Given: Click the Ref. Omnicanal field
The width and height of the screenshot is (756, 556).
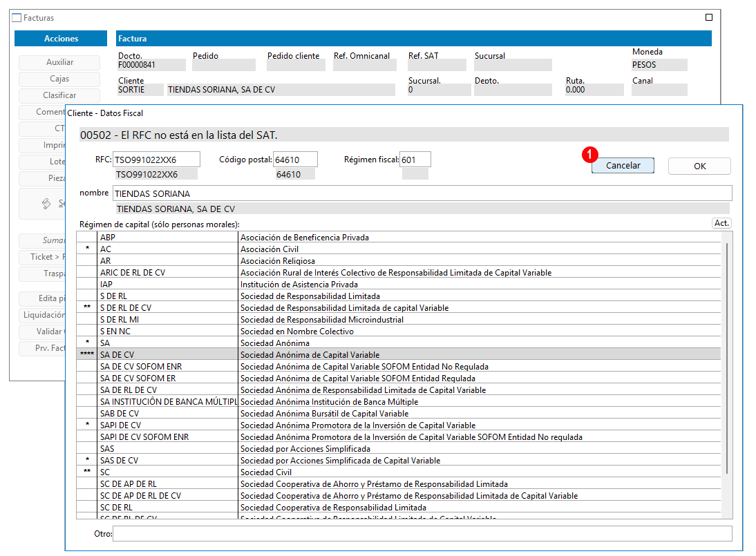Looking at the screenshot, I should [x=364, y=65].
